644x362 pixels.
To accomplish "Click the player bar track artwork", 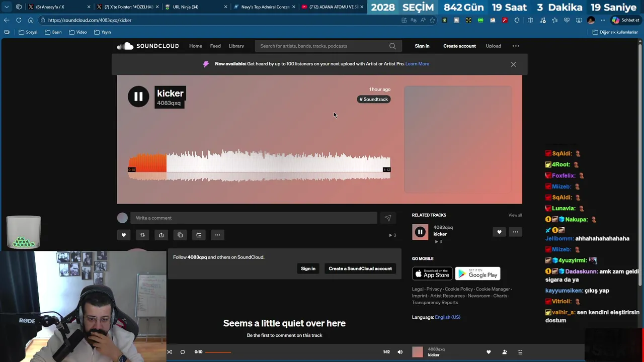I will (418, 352).
